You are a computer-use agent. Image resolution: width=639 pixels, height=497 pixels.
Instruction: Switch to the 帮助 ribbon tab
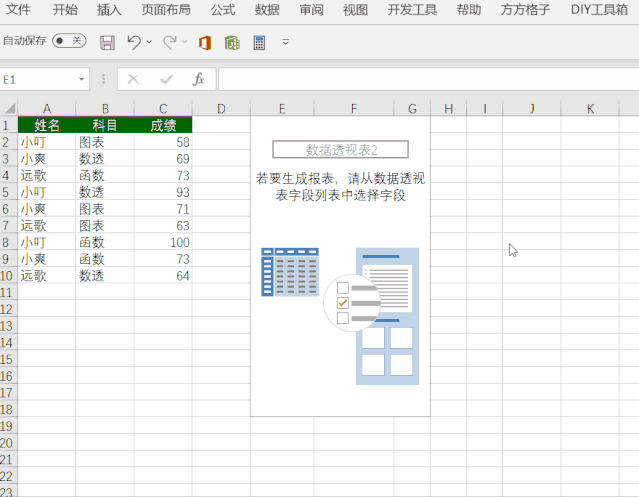tap(469, 9)
